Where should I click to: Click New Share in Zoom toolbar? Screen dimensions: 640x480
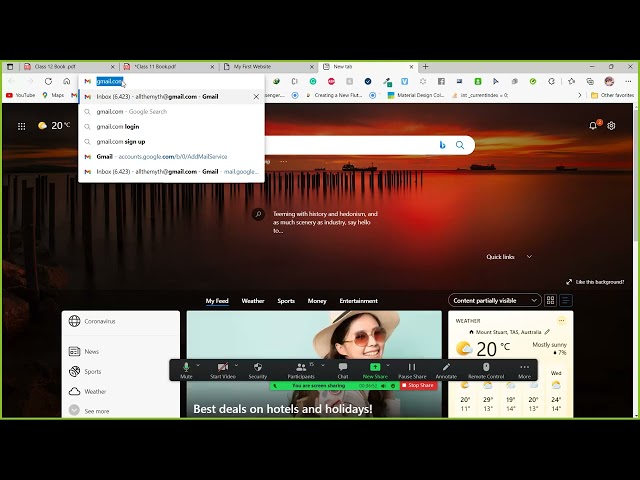[x=375, y=370]
